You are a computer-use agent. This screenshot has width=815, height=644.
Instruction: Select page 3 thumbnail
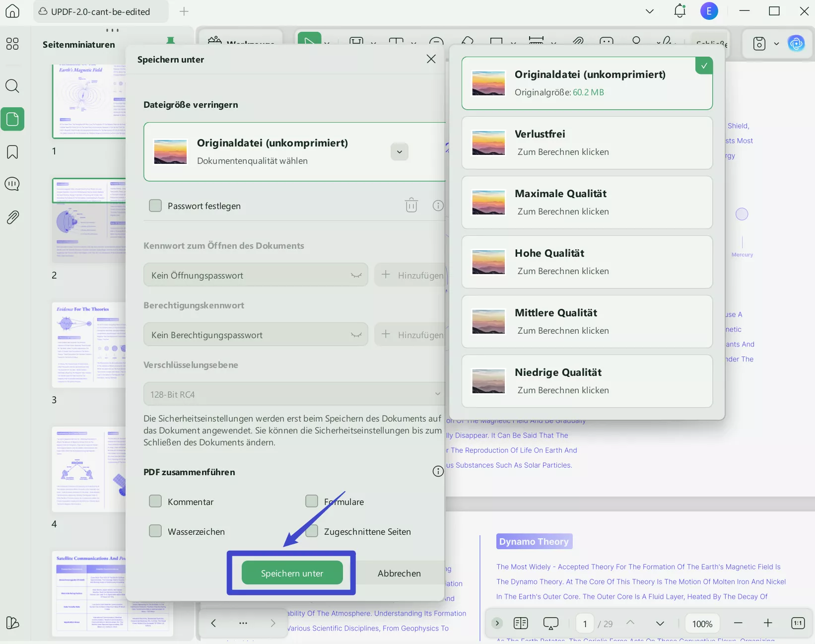tap(89, 345)
